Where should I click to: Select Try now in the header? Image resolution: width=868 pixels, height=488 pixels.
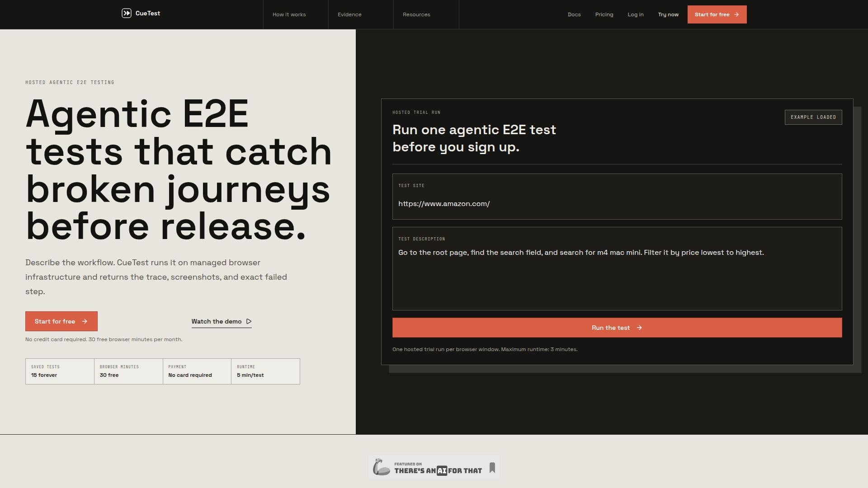668,14
